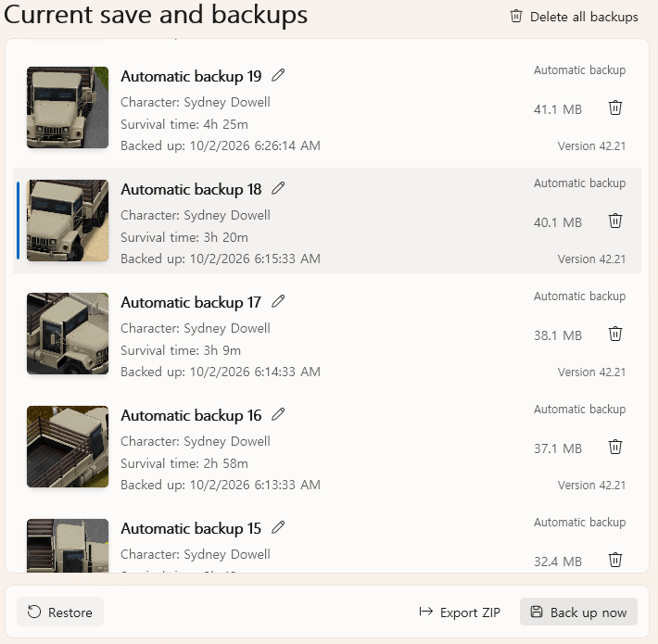
Task: Click trash icon for 32.4 MB backup
Action: 615,560
